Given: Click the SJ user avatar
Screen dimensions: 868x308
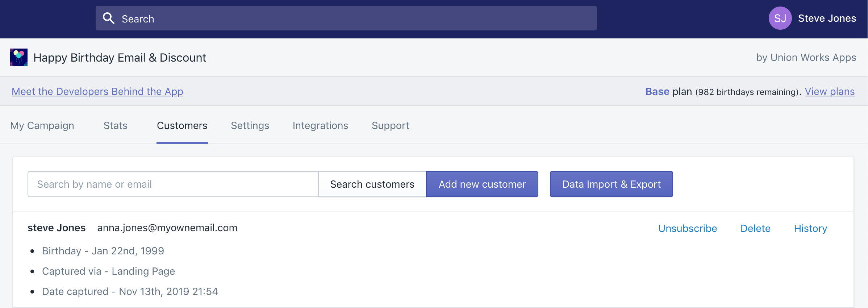Looking at the screenshot, I should pyautogui.click(x=780, y=18).
